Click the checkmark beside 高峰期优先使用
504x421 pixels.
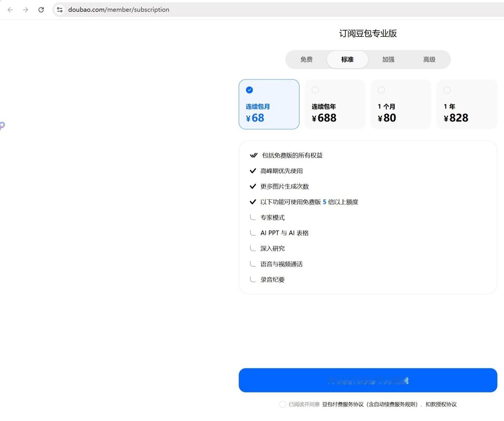[x=253, y=171]
